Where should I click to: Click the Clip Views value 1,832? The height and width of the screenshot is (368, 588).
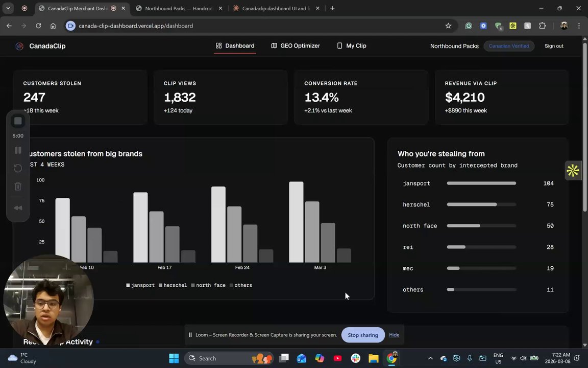coord(180,97)
